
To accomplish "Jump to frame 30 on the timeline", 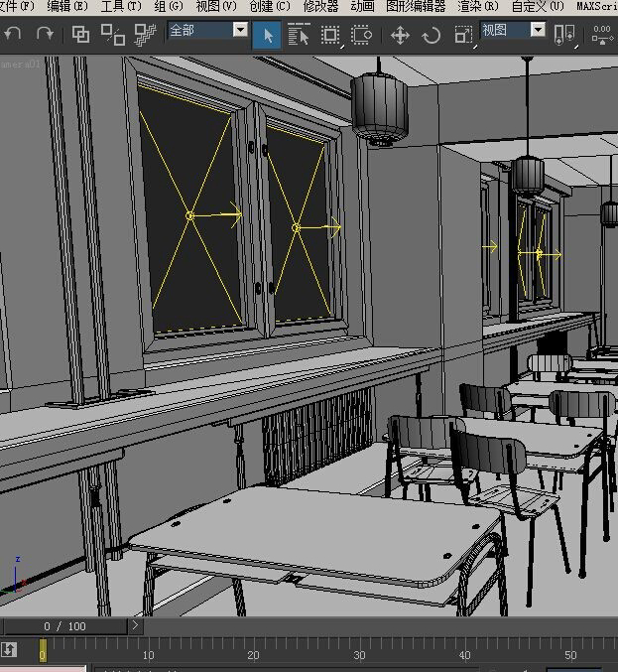I will tap(360, 655).
